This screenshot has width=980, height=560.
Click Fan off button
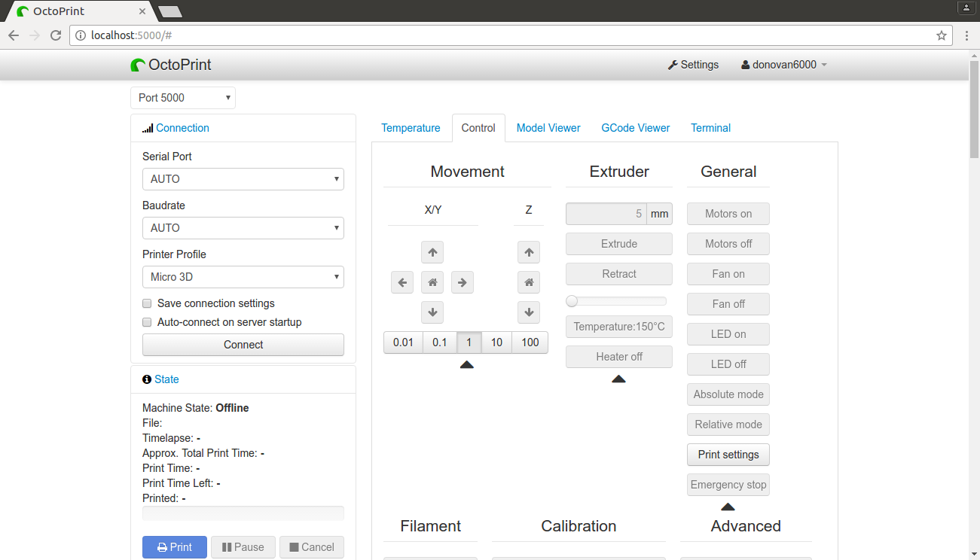click(728, 304)
